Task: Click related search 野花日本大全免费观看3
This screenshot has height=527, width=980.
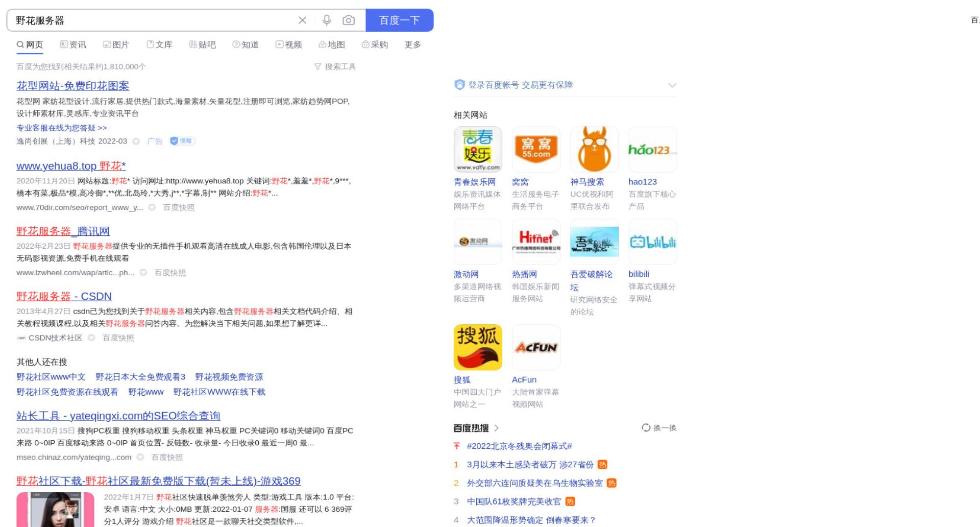Action: [x=140, y=377]
